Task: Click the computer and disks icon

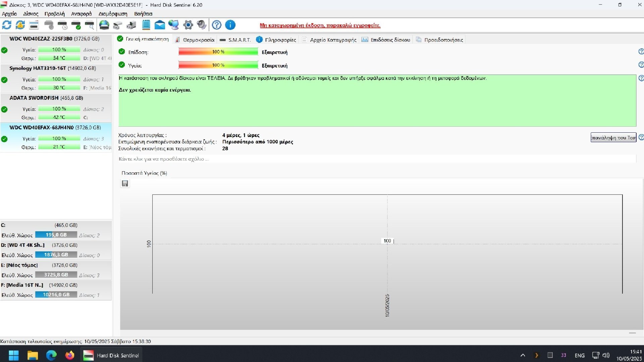Action: 131,25
